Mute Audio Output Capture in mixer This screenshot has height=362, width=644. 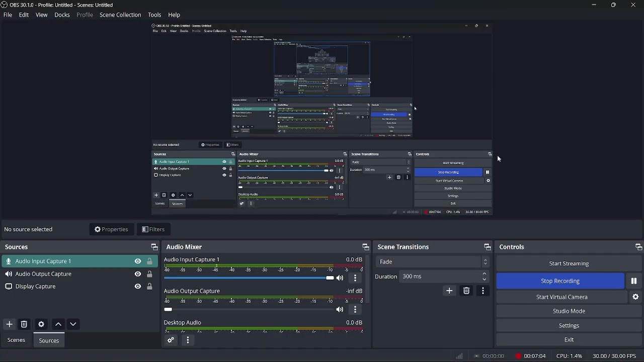[340, 310]
